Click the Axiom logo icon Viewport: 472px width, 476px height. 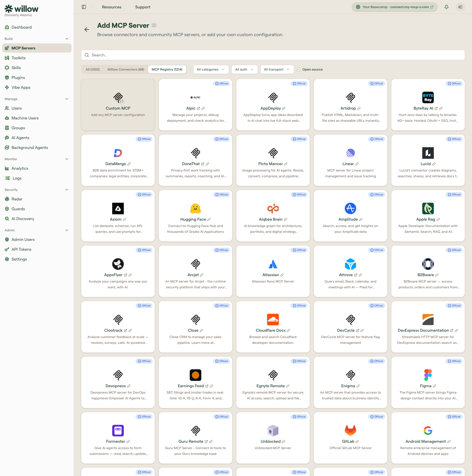pos(118,209)
